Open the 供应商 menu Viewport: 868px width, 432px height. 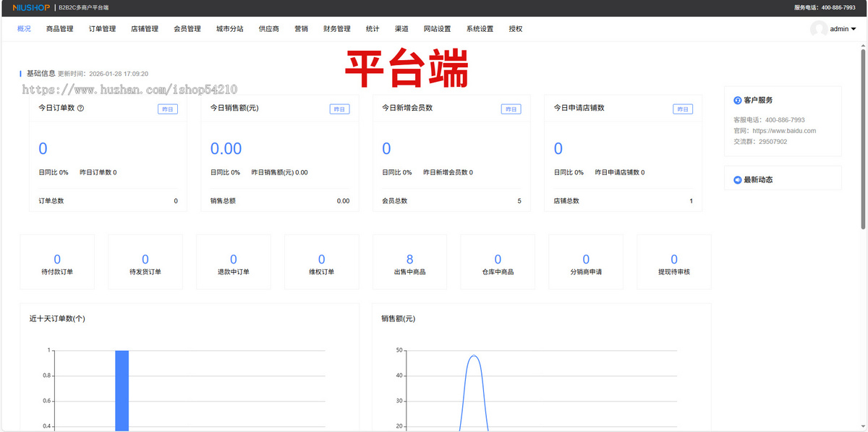269,29
